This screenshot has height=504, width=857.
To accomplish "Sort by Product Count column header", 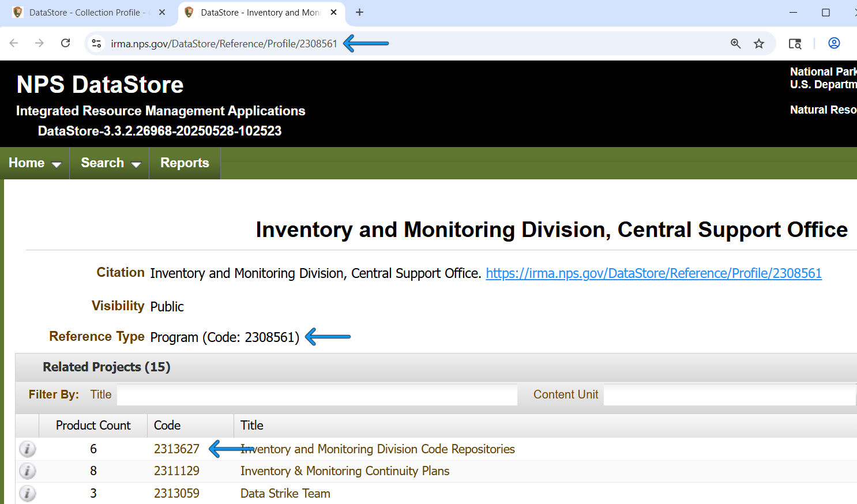I will click(x=93, y=426).
